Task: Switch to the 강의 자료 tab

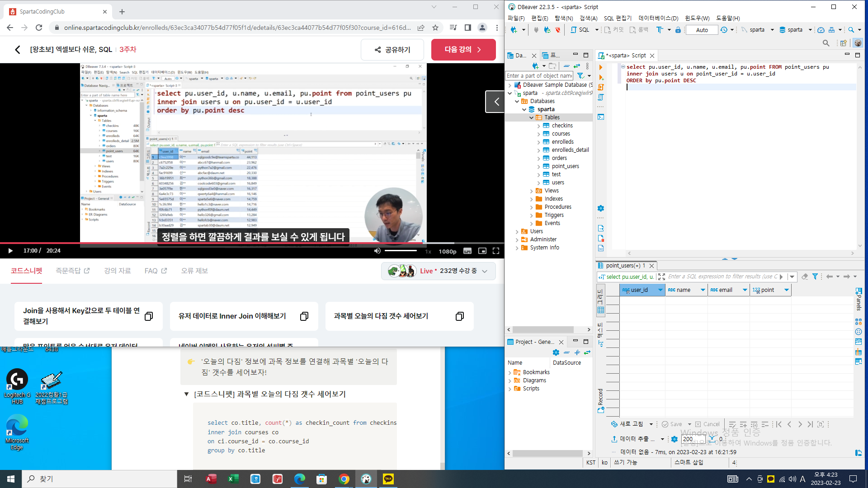Action: click(x=118, y=271)
